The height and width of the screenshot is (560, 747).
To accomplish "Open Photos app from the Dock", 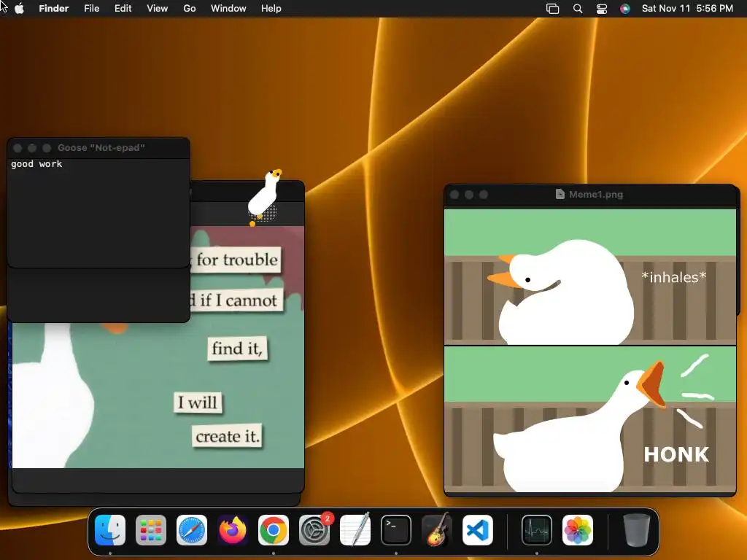I will (578, 530).
